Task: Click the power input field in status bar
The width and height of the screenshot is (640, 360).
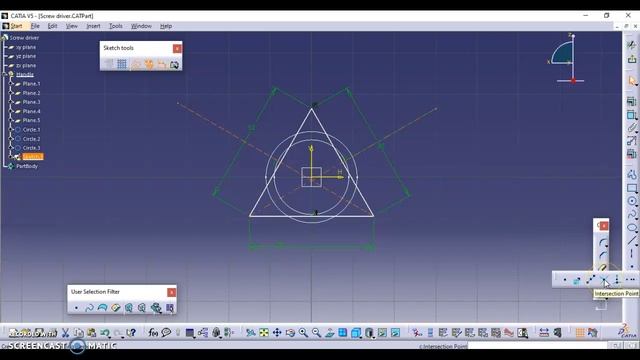Action: pyautogui.click(x=536, y=346)
